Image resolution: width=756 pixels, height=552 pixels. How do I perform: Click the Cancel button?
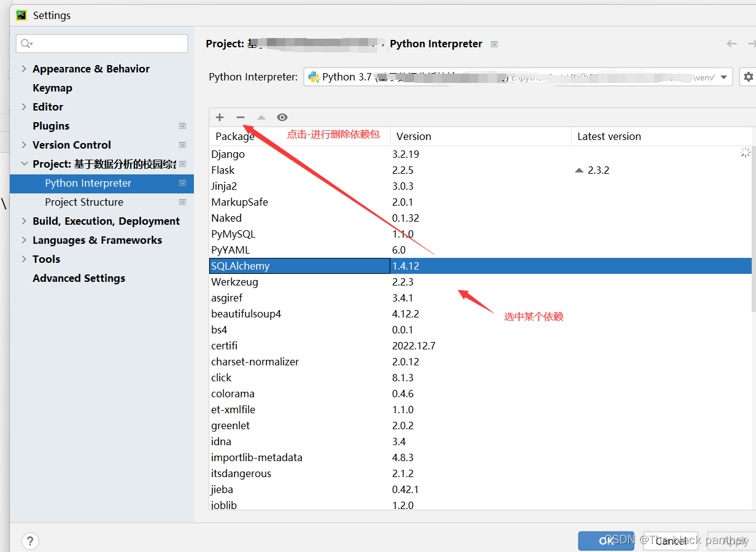click(671, 541)
